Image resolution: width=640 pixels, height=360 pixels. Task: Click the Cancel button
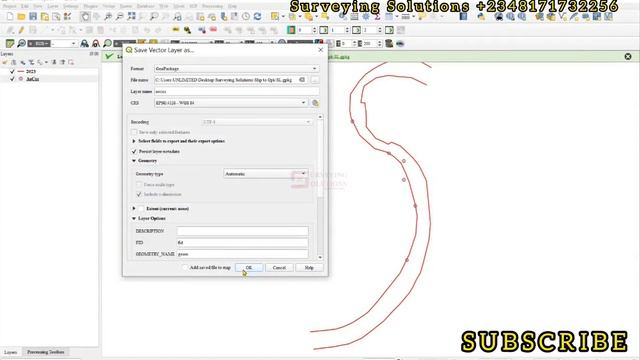tap(279, 268)
